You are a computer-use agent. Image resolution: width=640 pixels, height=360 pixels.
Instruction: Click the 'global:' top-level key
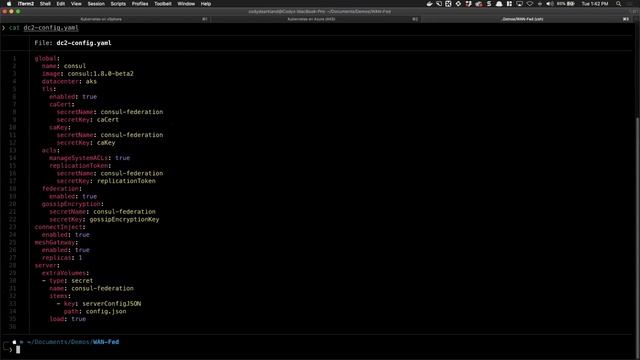[47, 58]
